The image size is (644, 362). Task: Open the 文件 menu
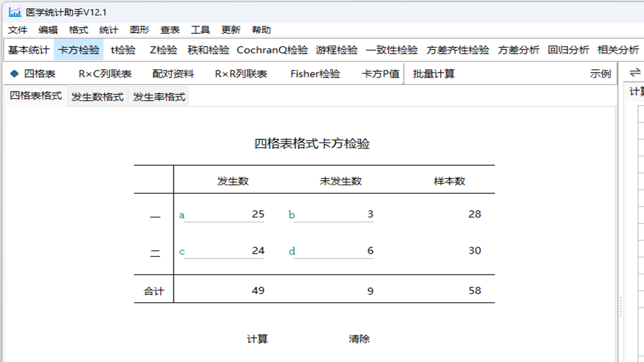pos(18,30)
